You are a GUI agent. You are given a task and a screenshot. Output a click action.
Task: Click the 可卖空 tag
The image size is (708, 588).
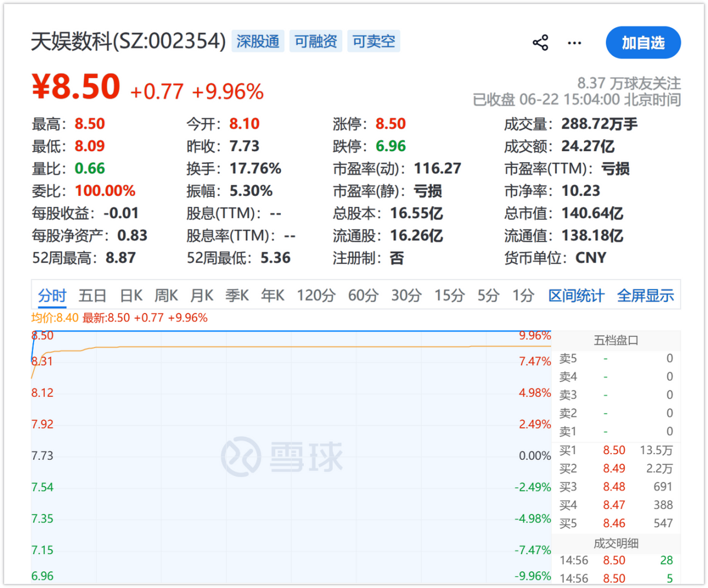373,41
